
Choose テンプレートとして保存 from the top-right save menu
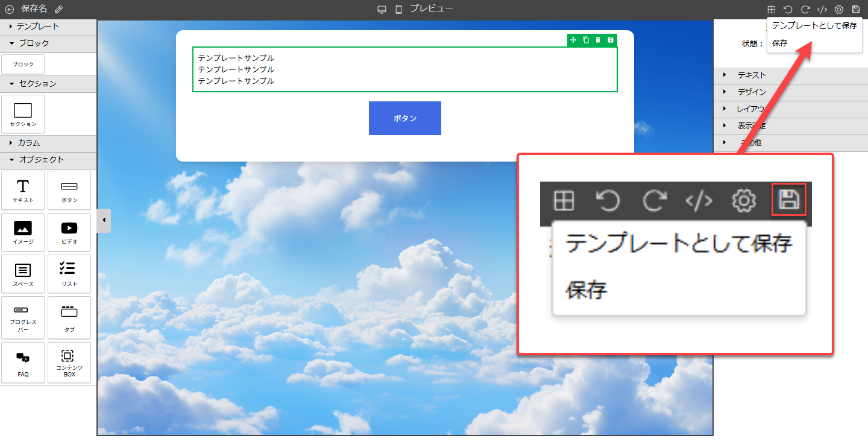click(x=814, y=26)
